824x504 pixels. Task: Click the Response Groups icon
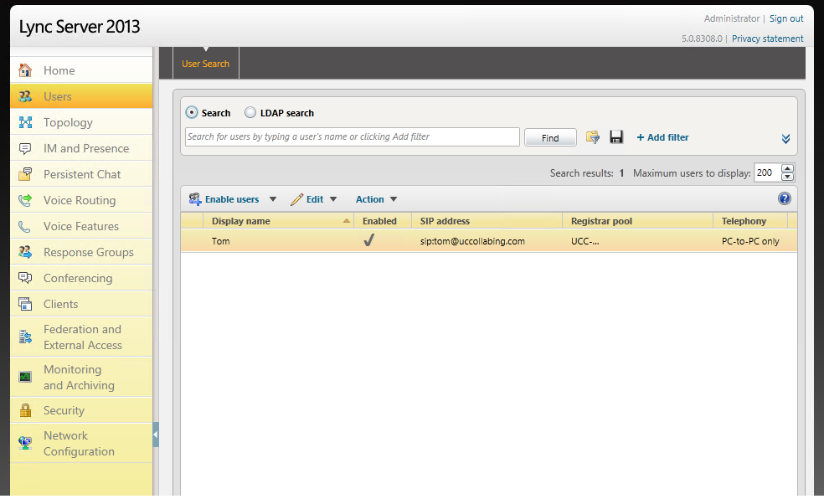tap(24, 252)
